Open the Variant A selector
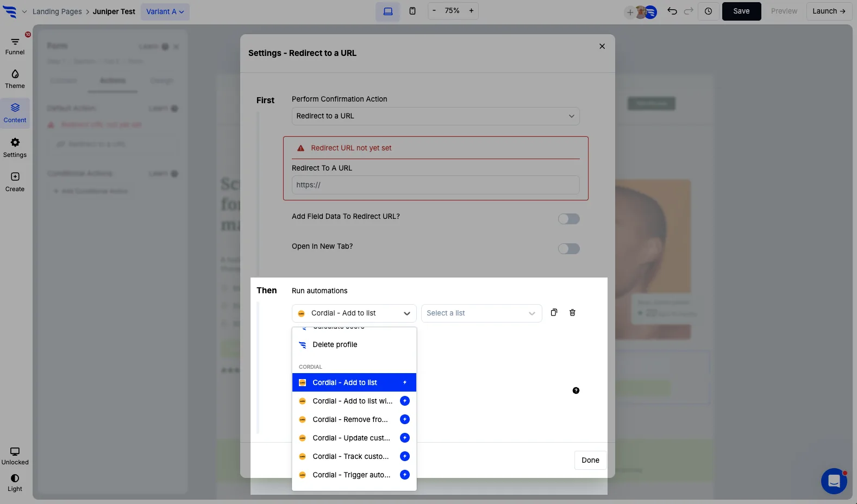 [x=165, y=11]
